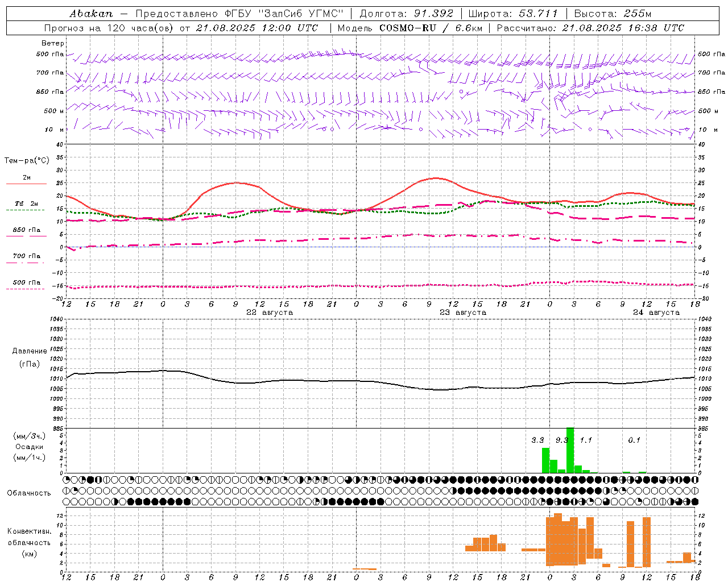Select the "Тем-ра(°C)" temperature panel label
This screenshot has width=728, height=582.
[27, 161]
